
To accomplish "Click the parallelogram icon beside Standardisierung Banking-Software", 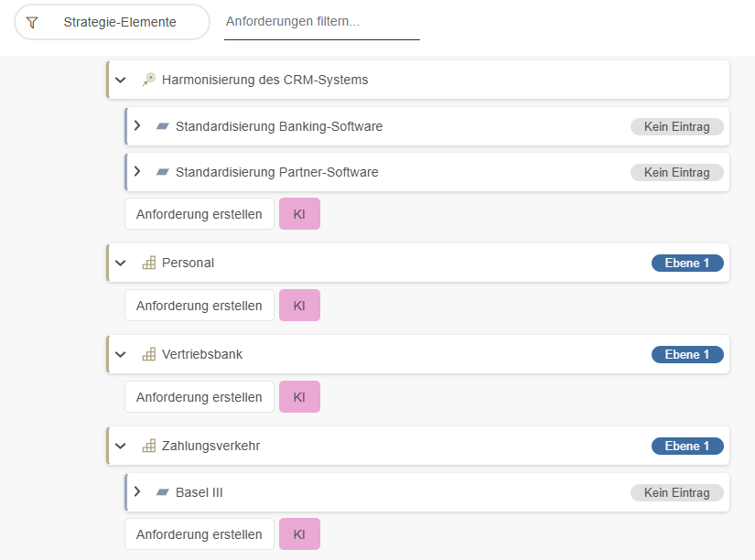I will pyautogui.click(x=163, y=126).
